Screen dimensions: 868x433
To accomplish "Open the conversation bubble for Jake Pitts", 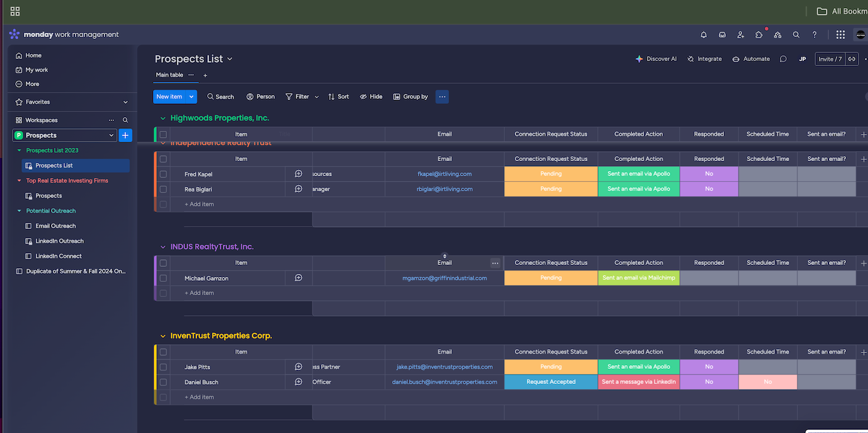I will coord(298,366).
